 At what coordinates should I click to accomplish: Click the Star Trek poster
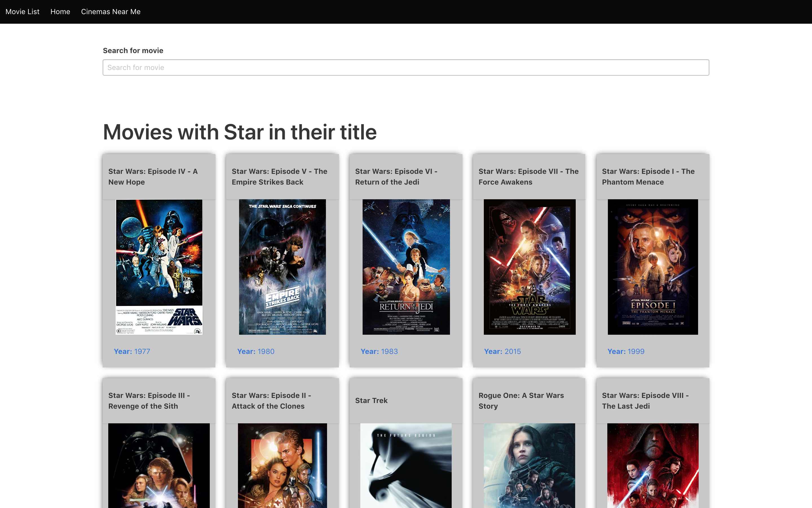coord(406,466)
